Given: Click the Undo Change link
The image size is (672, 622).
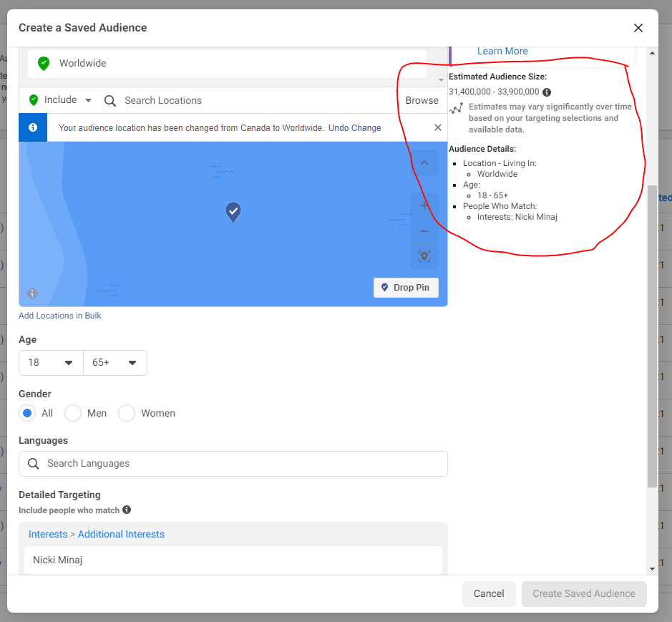Looking at the screenshot, I should pyautogui.click(x=354, y=127).
